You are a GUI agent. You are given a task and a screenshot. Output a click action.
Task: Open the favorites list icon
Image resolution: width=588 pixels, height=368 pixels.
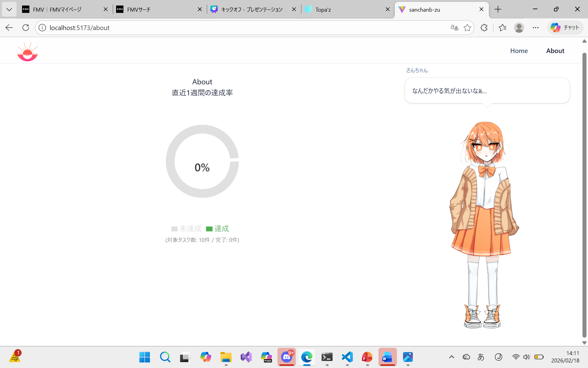503,28
